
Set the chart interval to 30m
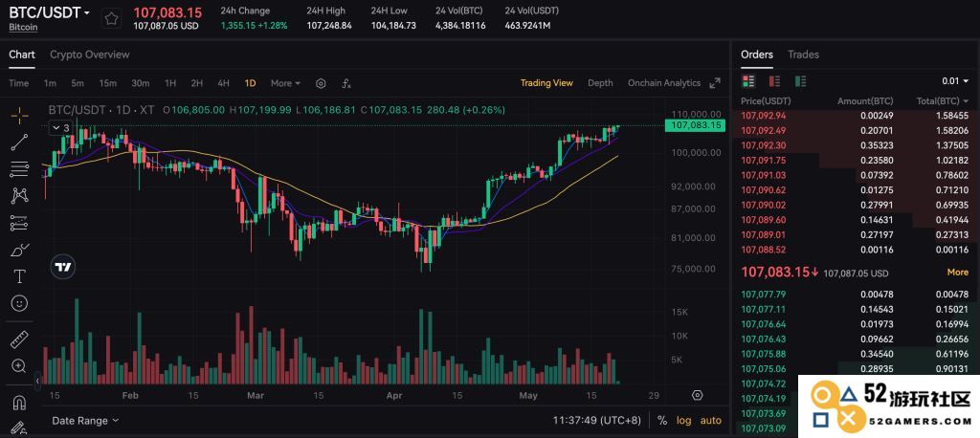[140, 83]
